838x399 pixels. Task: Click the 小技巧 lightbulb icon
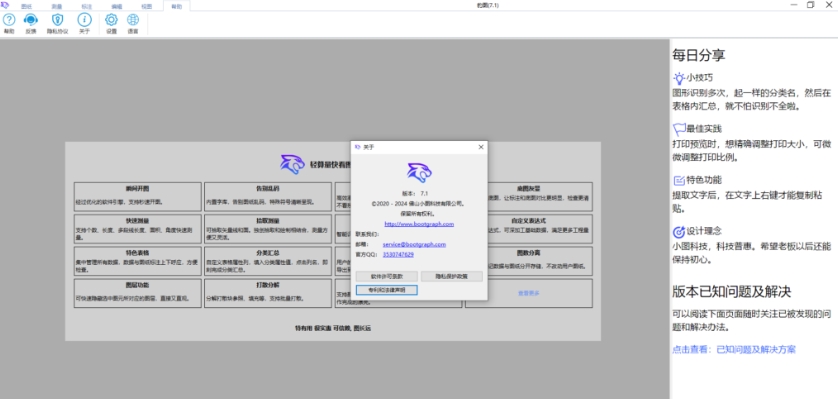(679, 79)
